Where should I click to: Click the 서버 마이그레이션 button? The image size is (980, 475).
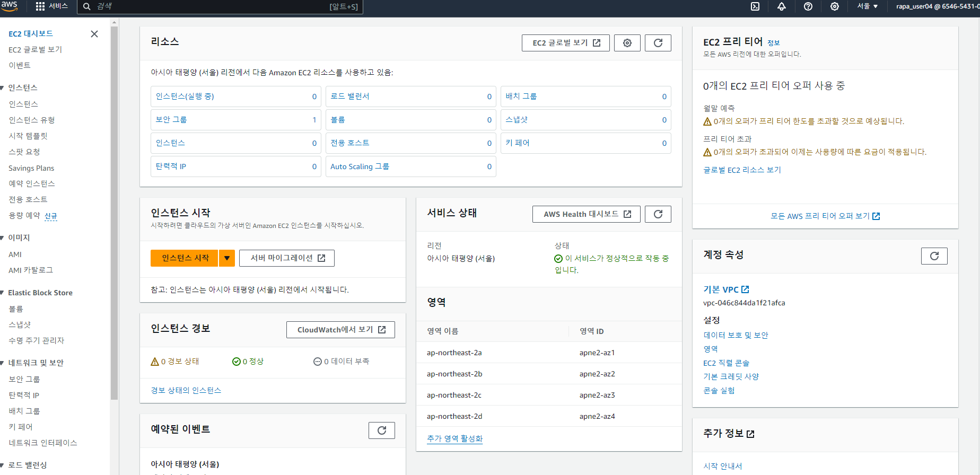click(x=287, y=258)
